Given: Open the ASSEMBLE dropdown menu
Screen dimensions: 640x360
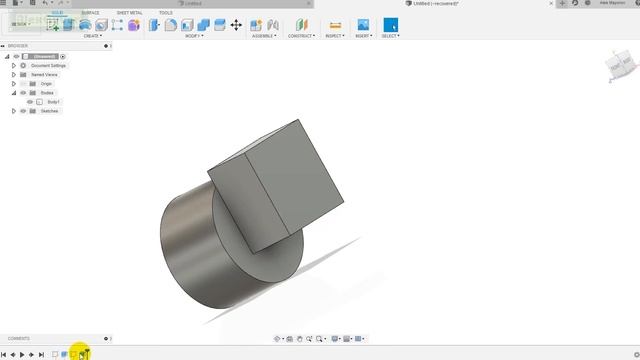Looking at the screenshot, I should point(264,36).
